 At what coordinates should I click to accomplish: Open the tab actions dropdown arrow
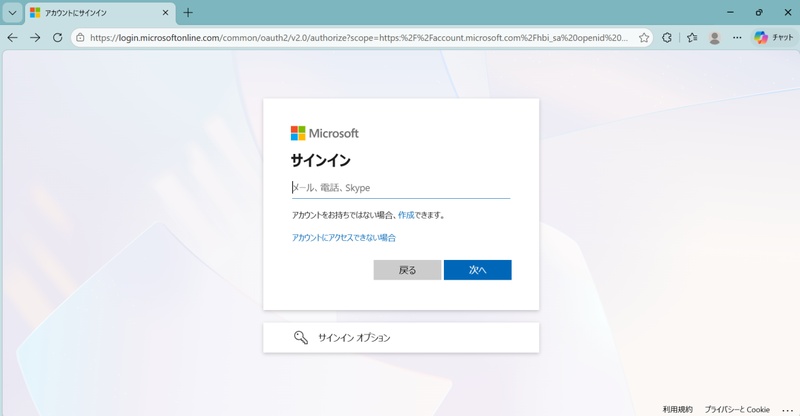[12, 13]
